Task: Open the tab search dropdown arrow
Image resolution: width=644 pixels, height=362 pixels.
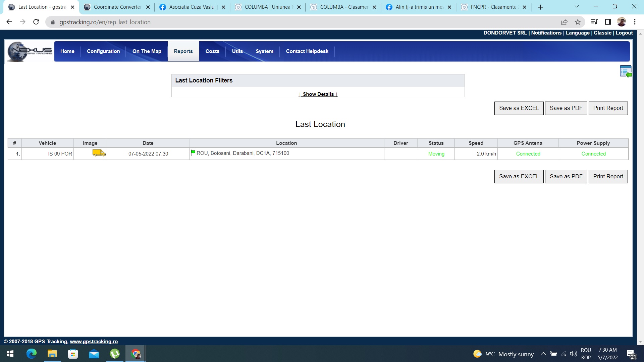Action: (x=577, y=7)
